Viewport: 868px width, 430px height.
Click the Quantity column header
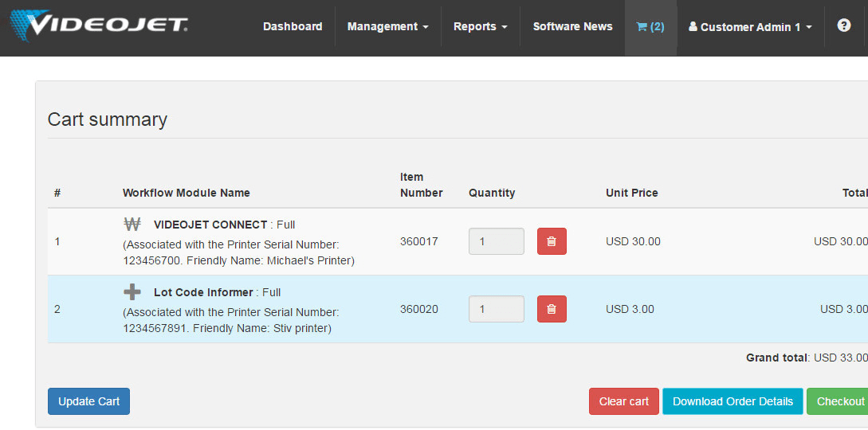point(492,193)
